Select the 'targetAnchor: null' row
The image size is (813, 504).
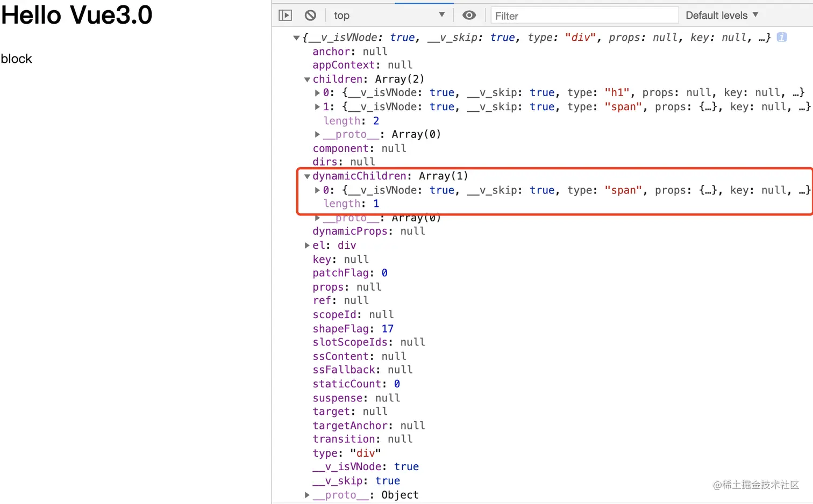coord(369,426)
